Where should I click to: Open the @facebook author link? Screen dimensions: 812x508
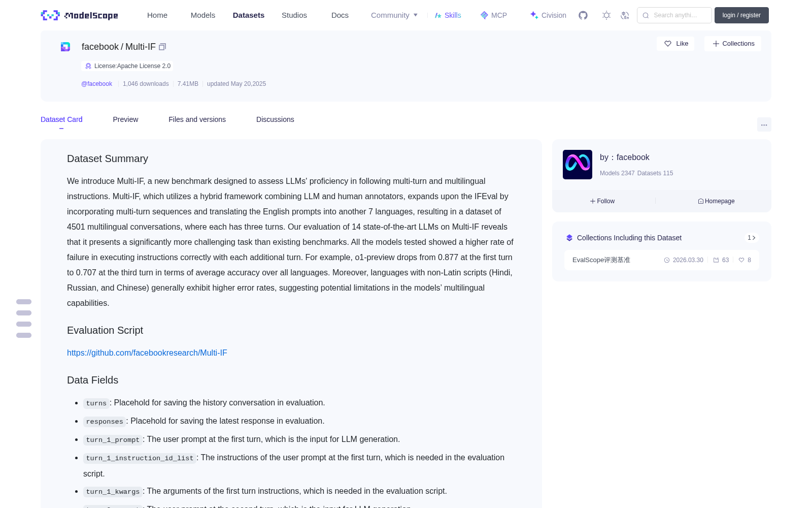(96, 84)
